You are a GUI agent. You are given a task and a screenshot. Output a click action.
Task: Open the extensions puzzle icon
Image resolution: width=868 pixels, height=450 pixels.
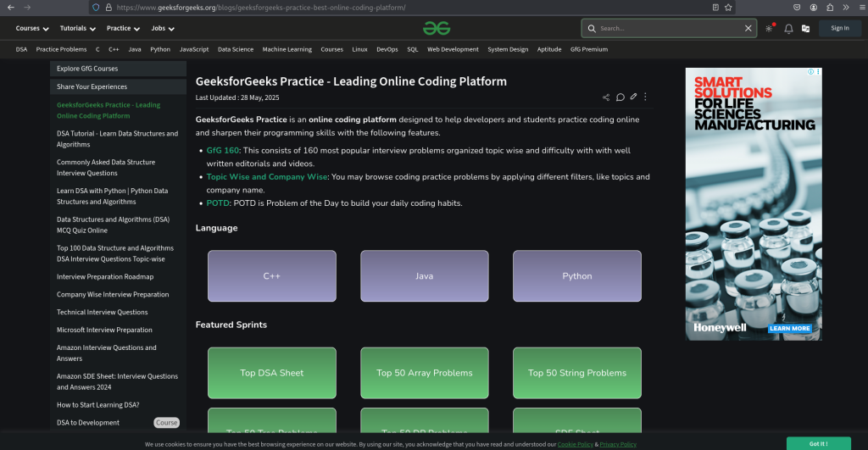(x=830, y=7)
